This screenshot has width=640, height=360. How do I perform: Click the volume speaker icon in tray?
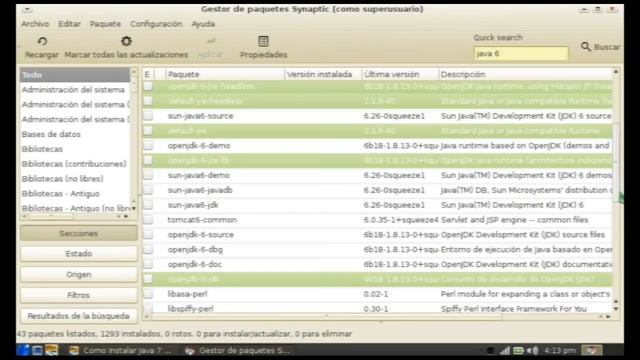(532, 350)
